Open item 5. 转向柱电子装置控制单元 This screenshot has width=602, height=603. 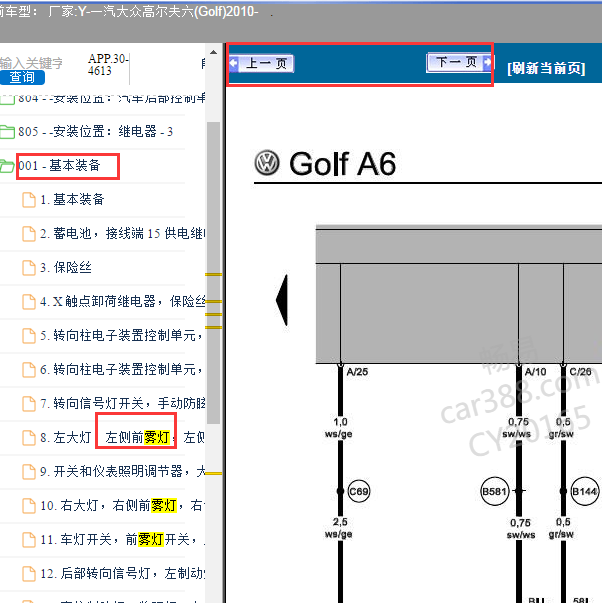(x=122, y=335)
